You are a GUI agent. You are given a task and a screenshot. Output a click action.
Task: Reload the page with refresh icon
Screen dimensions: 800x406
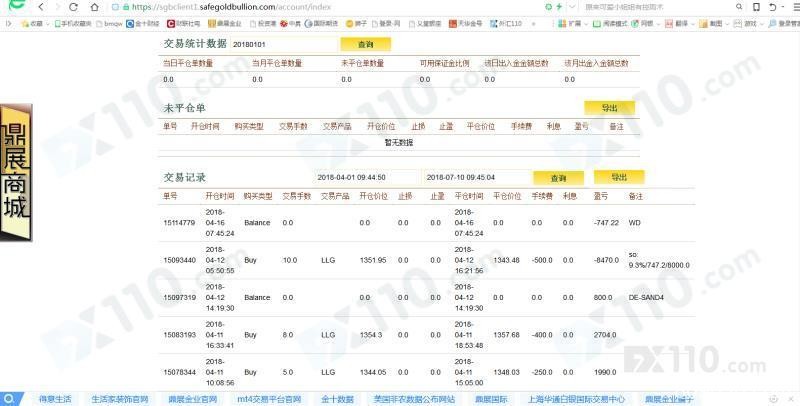(x=75, y=6)
